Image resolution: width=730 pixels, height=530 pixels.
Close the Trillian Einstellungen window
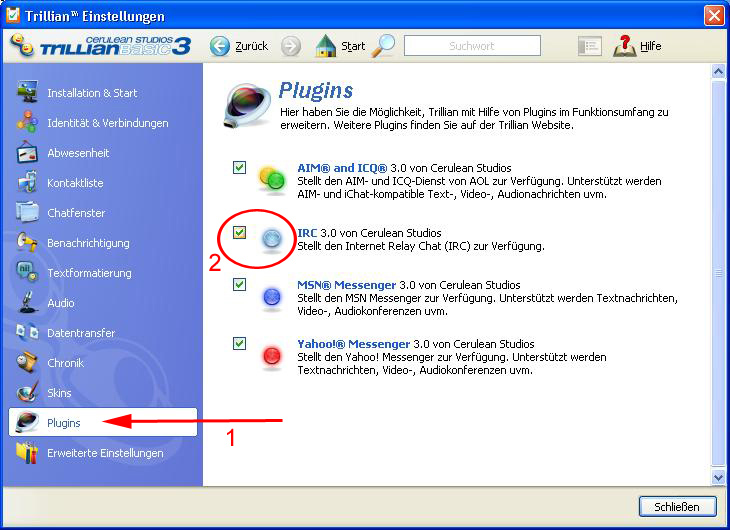pyautogui.click(x=714, y=15)
